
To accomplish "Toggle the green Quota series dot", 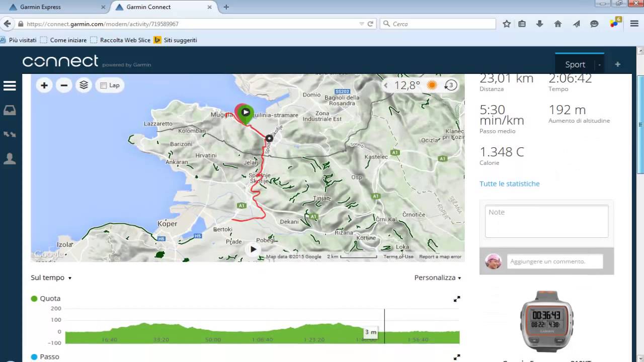I will coord(34,298).
